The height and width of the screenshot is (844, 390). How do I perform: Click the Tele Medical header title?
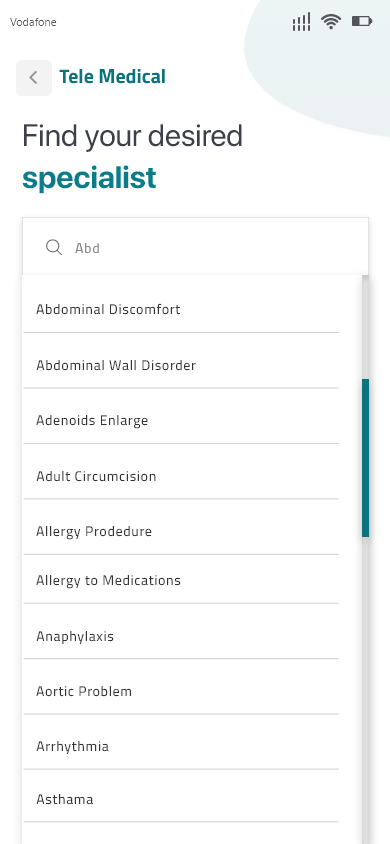[x=112, y=77]
